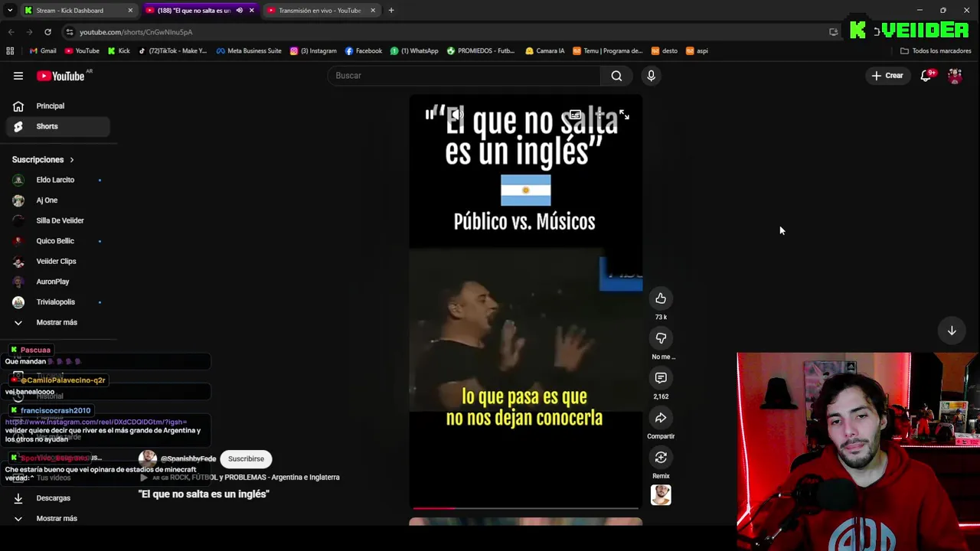Start voice search with microphone icon
The image size is (980, 551).
point(651,76)
